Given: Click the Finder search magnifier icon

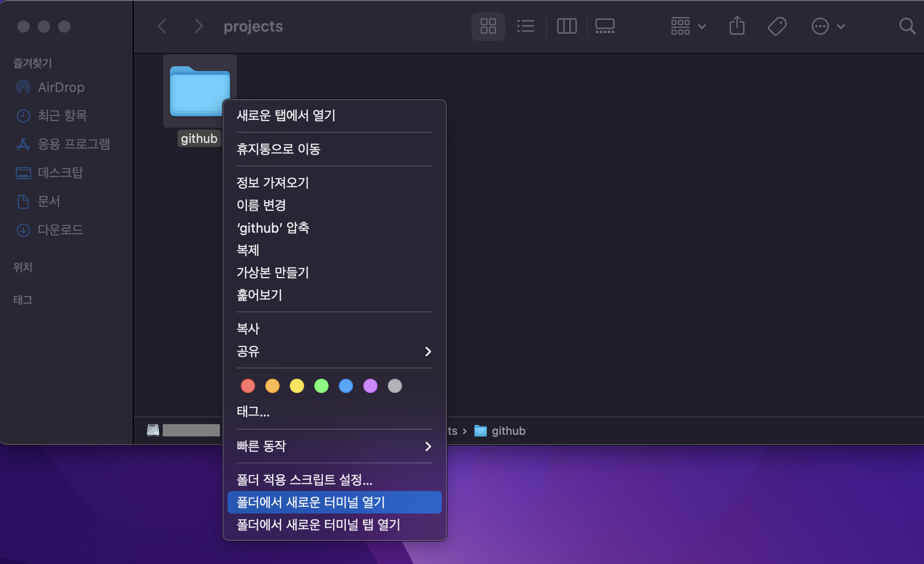Looking at the screenshot, I should [x=907, y=26].
